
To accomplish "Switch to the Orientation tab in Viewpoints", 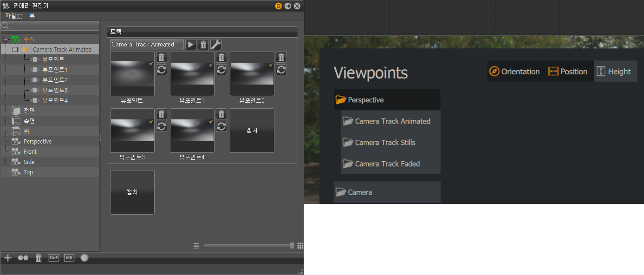I will tap(515, 72).
